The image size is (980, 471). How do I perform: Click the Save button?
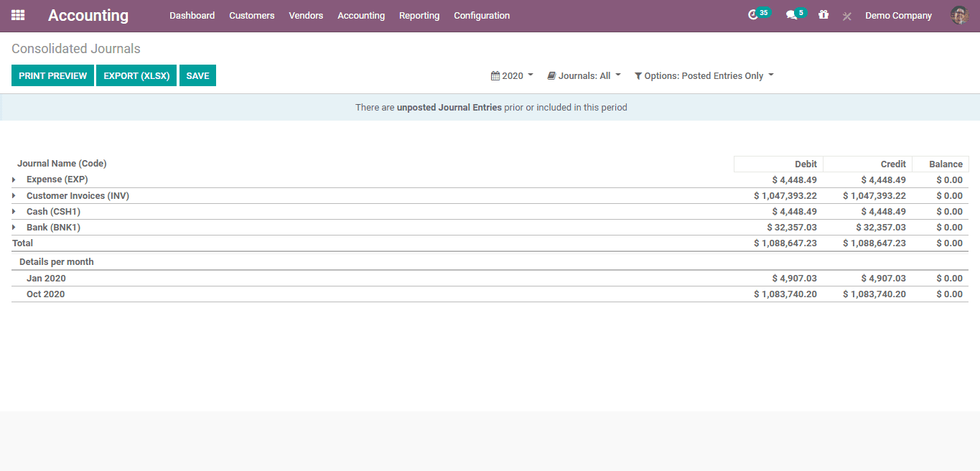pyautogui.click(x=197, y=75)
